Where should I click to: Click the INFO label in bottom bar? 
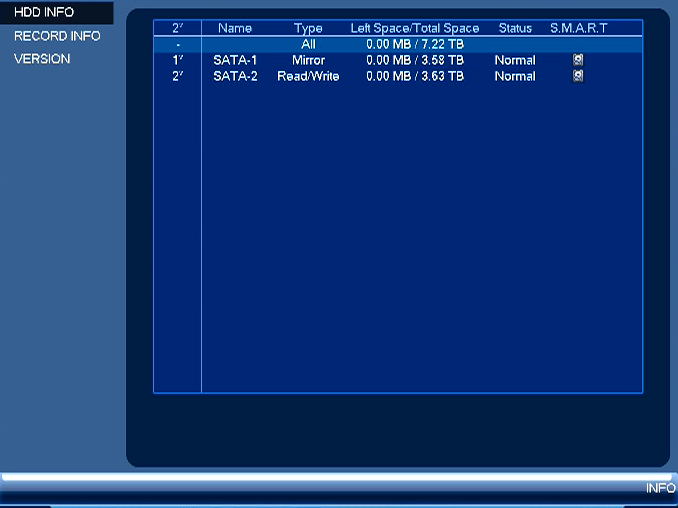coord(660,488)
